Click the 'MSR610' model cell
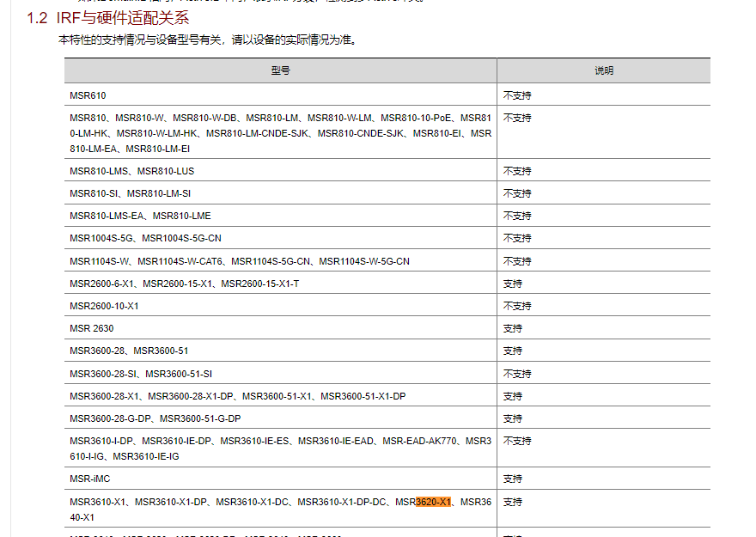Viewport: 756px width, 537px height. point(281,95)
